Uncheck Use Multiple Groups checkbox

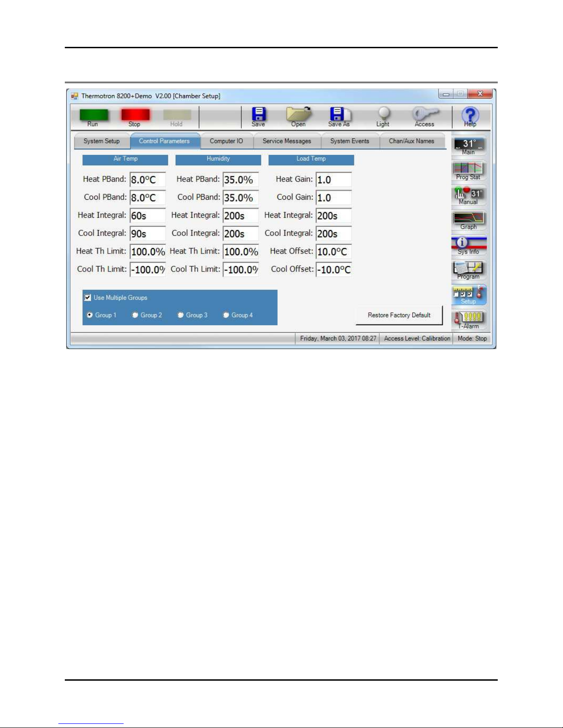88,298
